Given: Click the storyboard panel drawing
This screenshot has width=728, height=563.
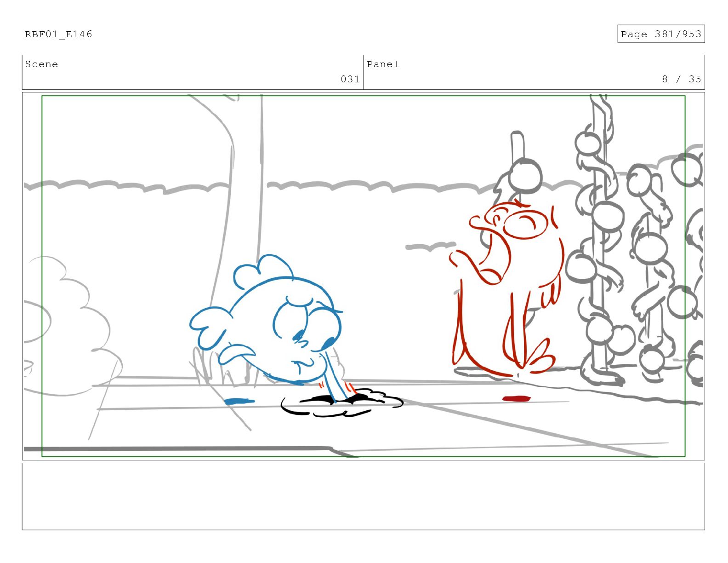Looking at the screenshot, I should (363, 276).
